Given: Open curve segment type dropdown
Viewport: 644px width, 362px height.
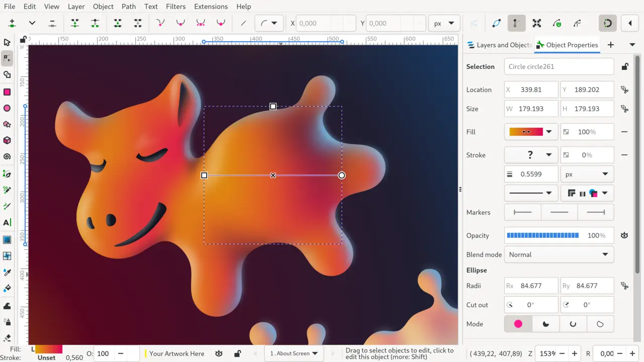Looking at the screenshot, I should pos(269,23).
